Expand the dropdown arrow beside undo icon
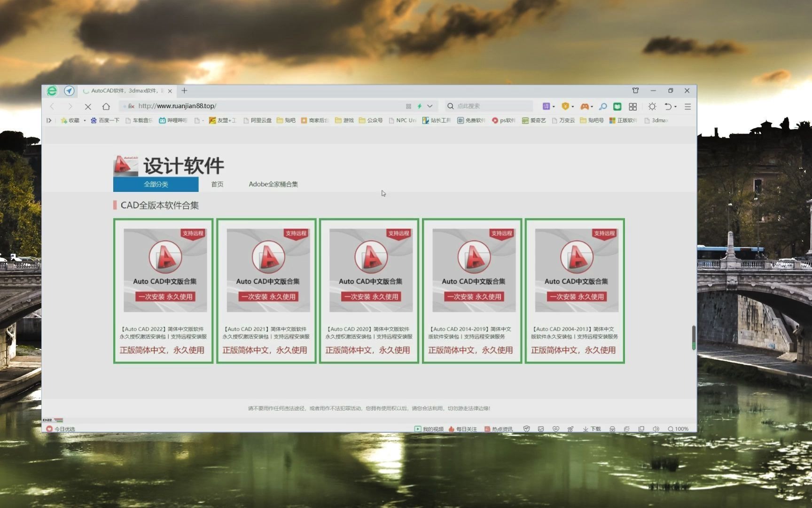Screen dimensions: 812x508 [x=676, y=107]
